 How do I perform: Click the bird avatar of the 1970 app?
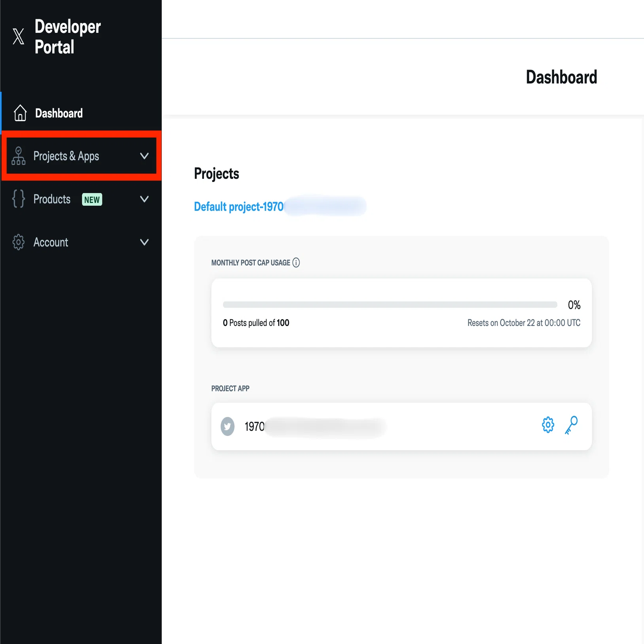(227, 426)
